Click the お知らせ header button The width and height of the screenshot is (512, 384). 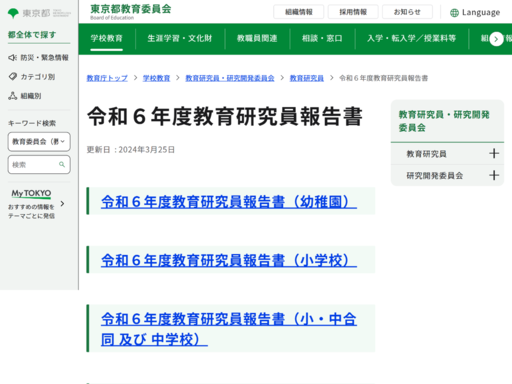[x=407, y=12]
